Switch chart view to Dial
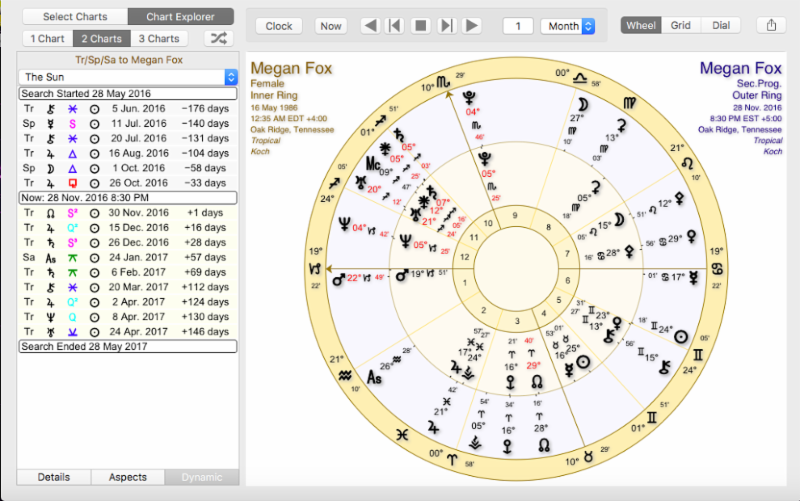The height and width of the screenshot is (501, 800). (720, 26)
